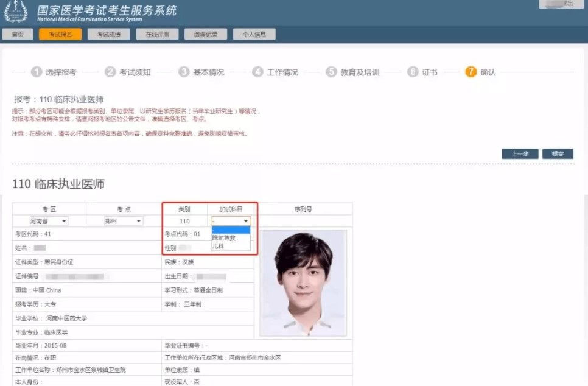Click the candidate ID photo
Screen dimensions: 588x386
click(303, 282)
